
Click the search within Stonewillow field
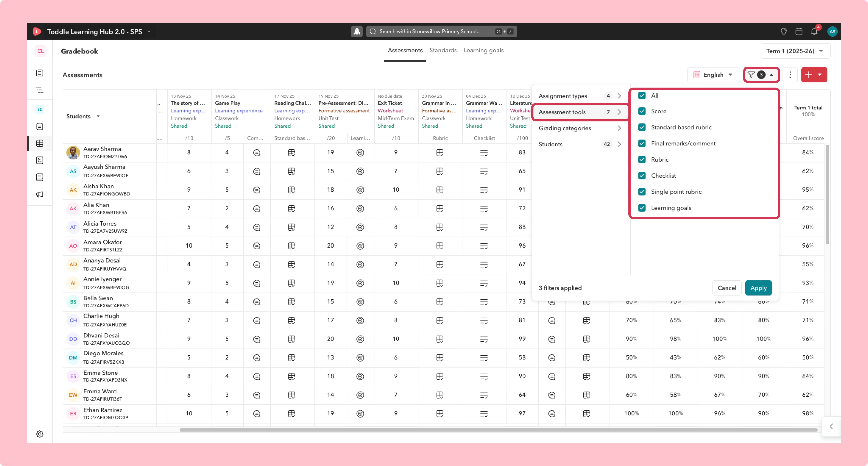(441, 31)
